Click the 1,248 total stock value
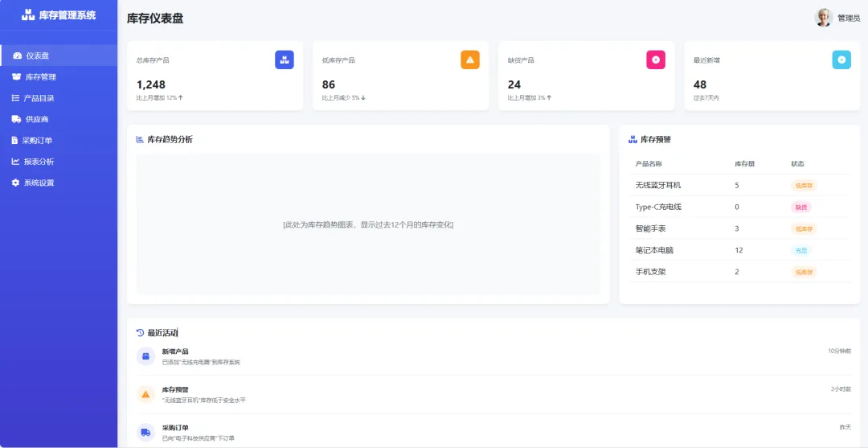The image size is (868, 448). pyautogui.click(x=150, y=84)
